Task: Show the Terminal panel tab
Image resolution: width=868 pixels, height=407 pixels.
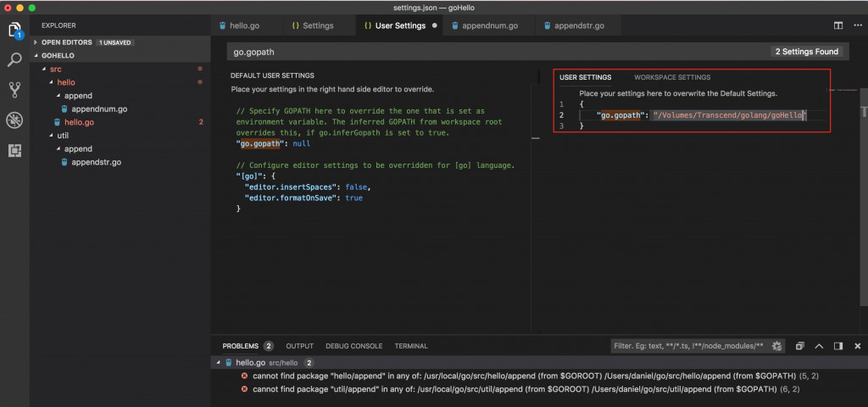Action: pyautogui.click(x=411, y=346)
